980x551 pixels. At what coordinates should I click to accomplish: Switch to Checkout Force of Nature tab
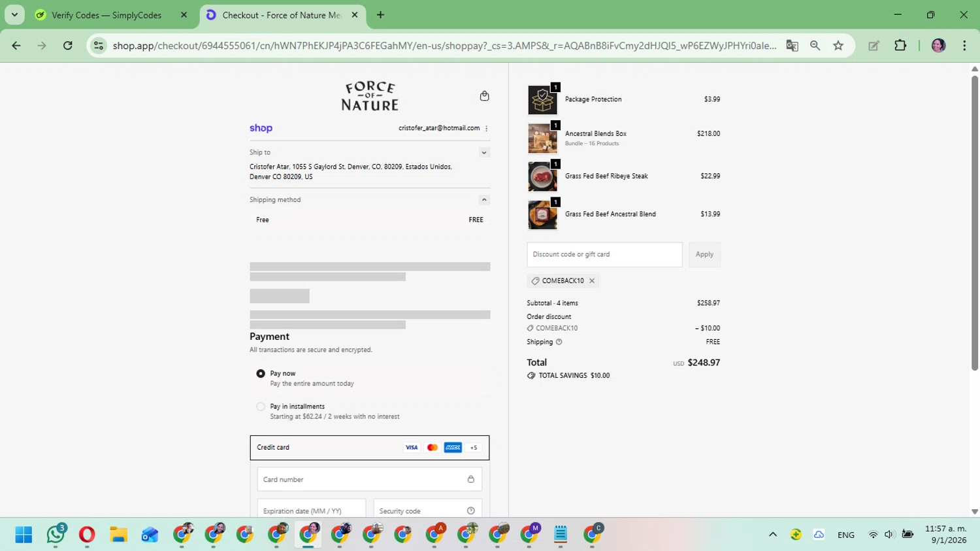coord(281,15)
